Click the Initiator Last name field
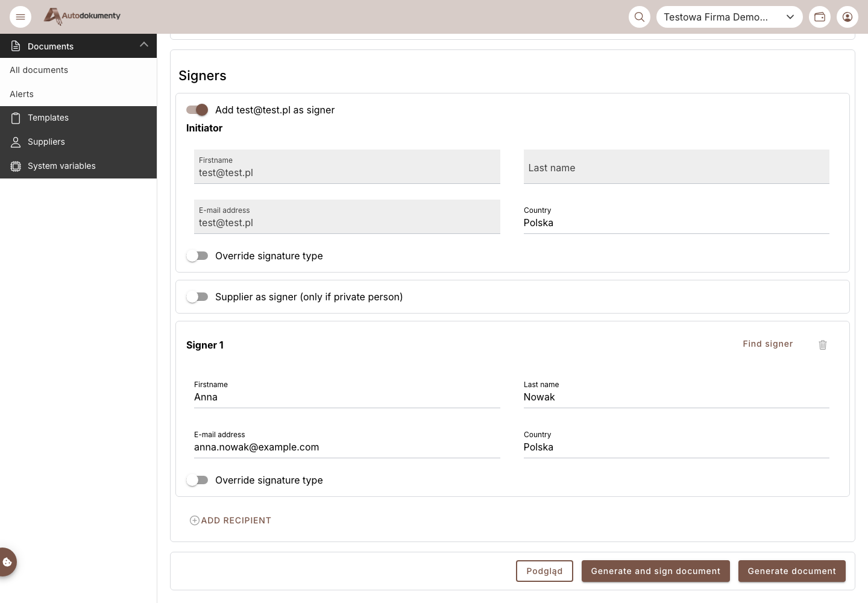 pos(676,167)
